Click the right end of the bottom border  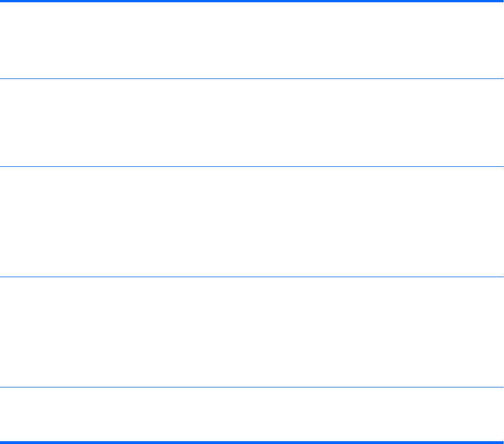pyautogui.click(x=501, y=442)
